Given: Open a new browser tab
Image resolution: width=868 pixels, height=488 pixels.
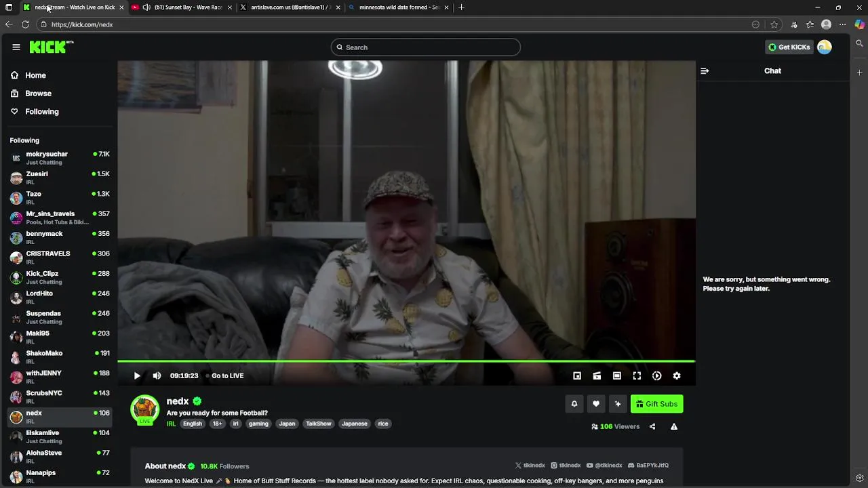Looking at the screenshot, I should coord(462,7).
